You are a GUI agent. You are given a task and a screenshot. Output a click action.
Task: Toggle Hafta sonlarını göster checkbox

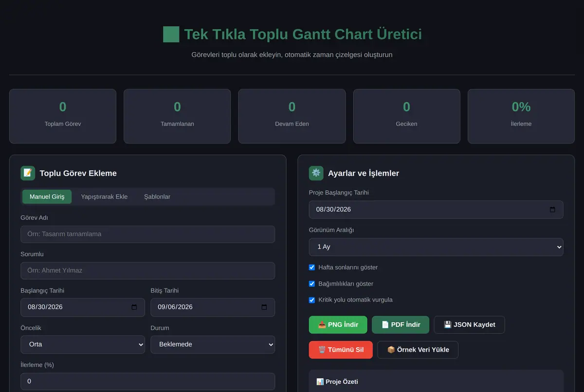pyautogui.click(x=312, y=267)
